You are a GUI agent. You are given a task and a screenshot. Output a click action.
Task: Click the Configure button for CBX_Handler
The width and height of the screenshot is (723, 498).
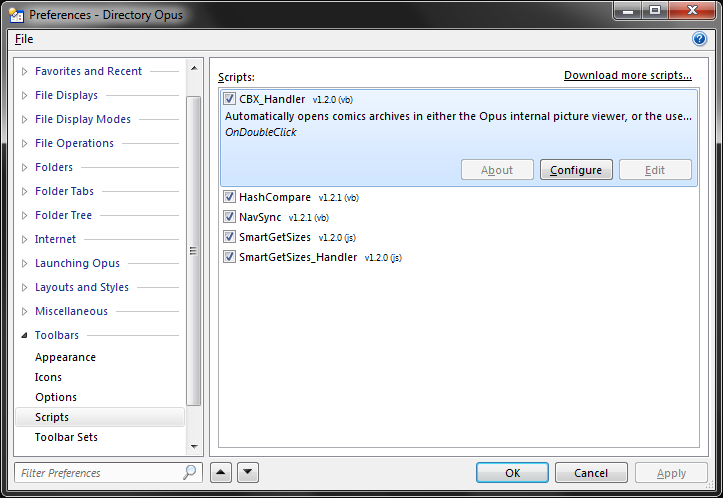click(x=576, y=170)
